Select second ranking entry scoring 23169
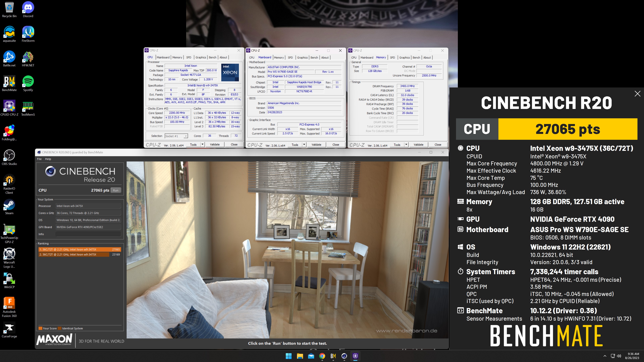Viewport: 644px width, 362px height. pyautogui.click(x=80, y=254)
